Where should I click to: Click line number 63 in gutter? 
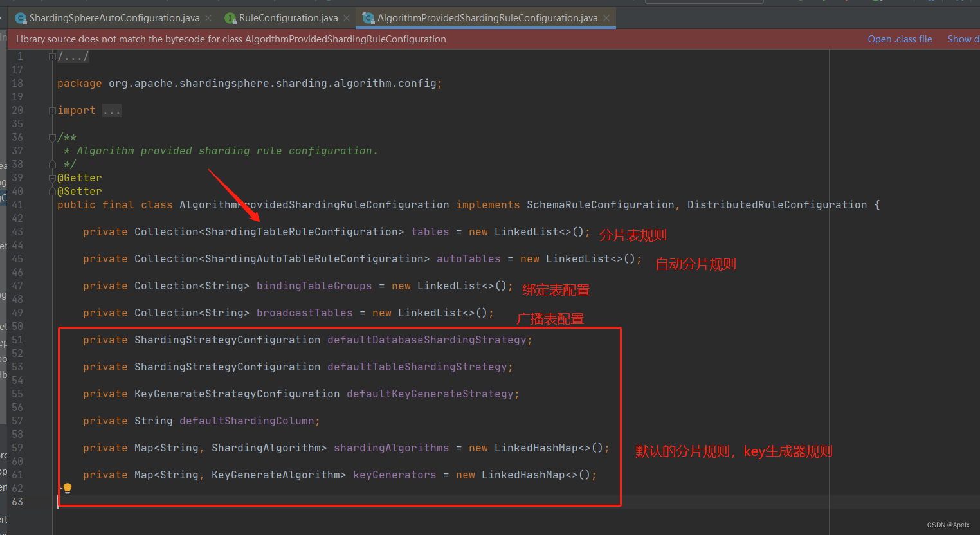[x=17, y=502]
